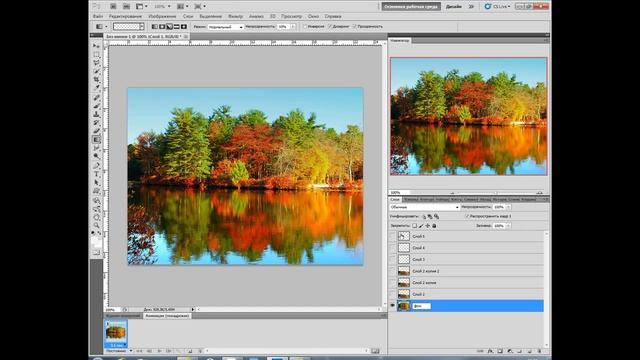Click Основная рабочая среда workspace button

pyautogui.click(x=411, y=7)
